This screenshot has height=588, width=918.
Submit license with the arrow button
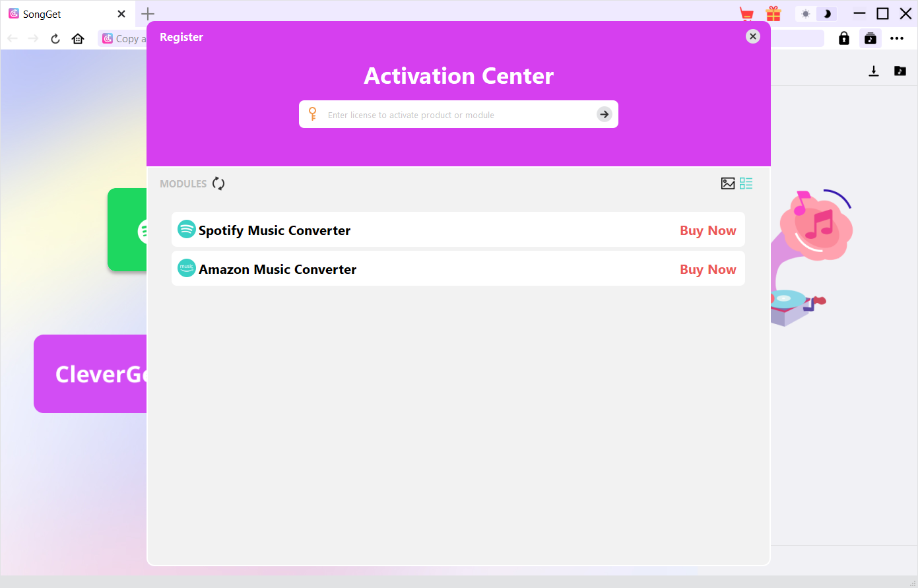[x=604, y=114]
